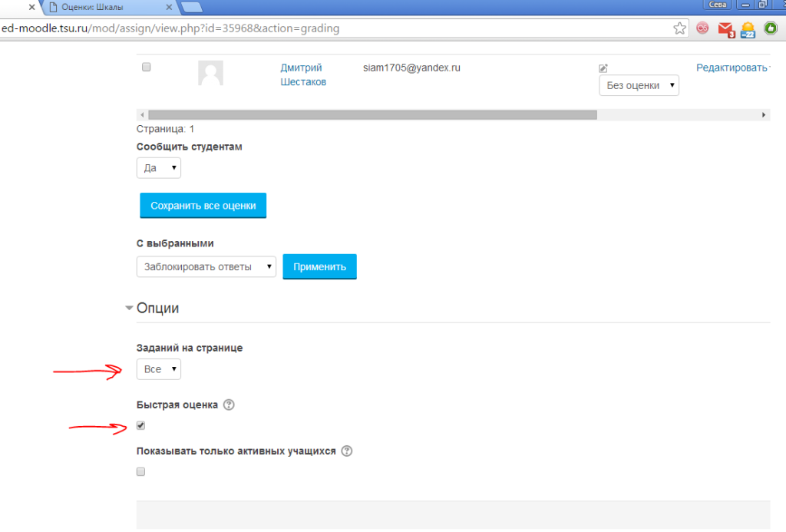Open the Gmail checker extension icon

coord(725,29)
